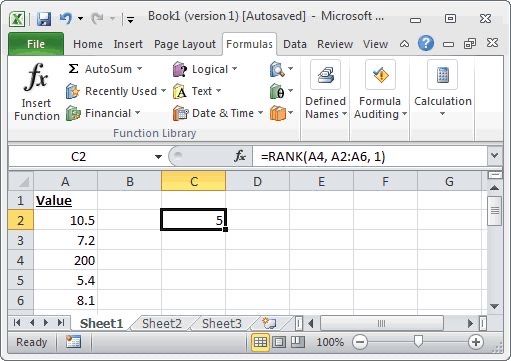Select cell A4 with value 200
This screenshot has height=361, width=511.
[65, 260]
